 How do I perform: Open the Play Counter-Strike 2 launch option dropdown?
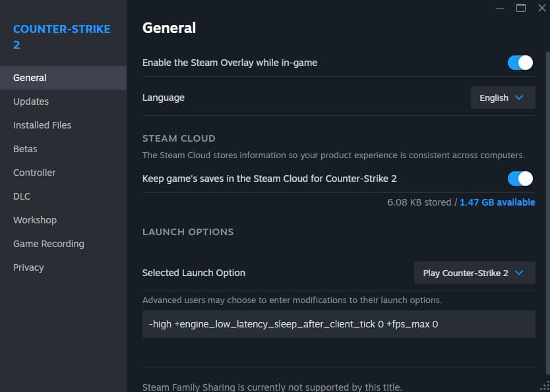coord(474,272)
